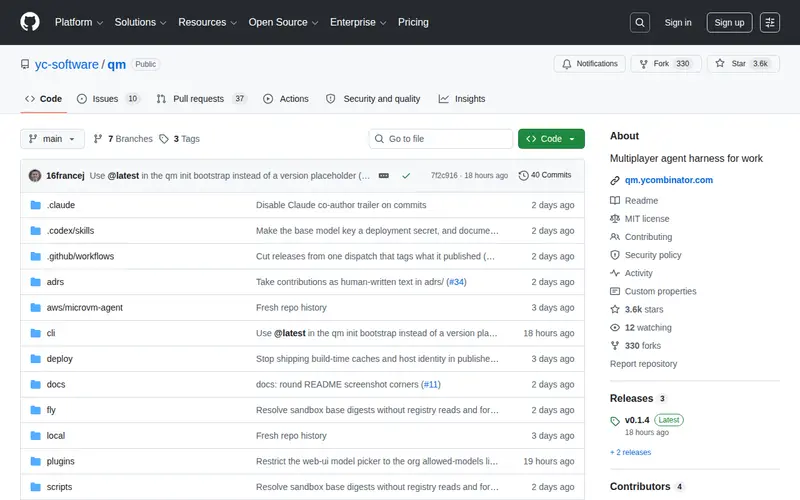Open the header menu icon next to Sign up

pyautogui.click(x=769, y=22)
